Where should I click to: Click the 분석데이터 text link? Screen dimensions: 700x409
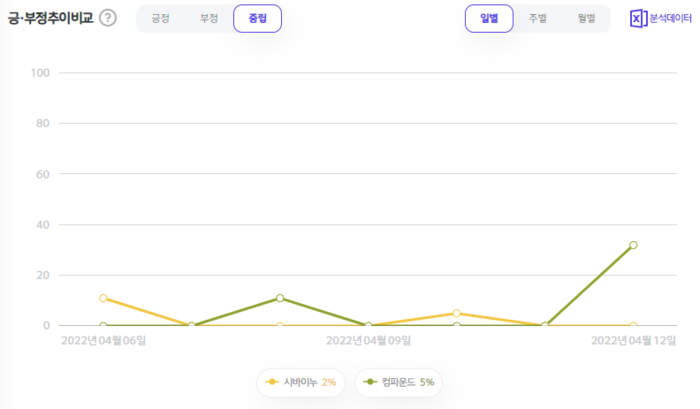[x=671, y=18]
